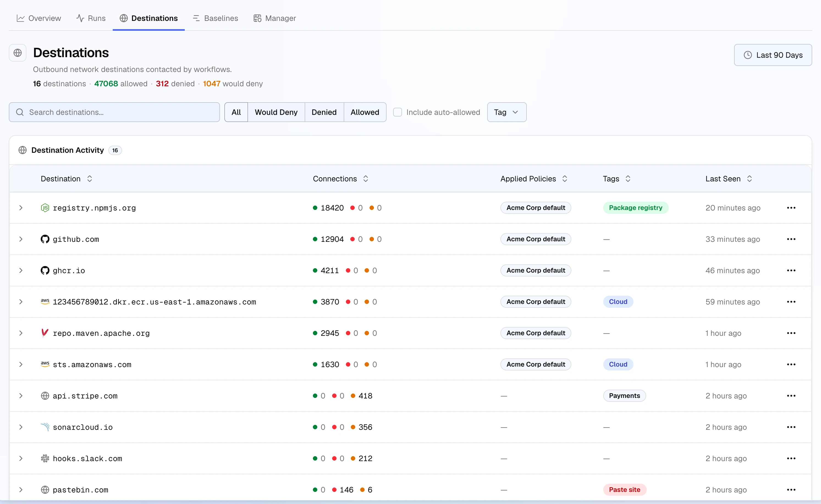
Task: Expand the ECR amazonaws.com row
Action: 21,302
